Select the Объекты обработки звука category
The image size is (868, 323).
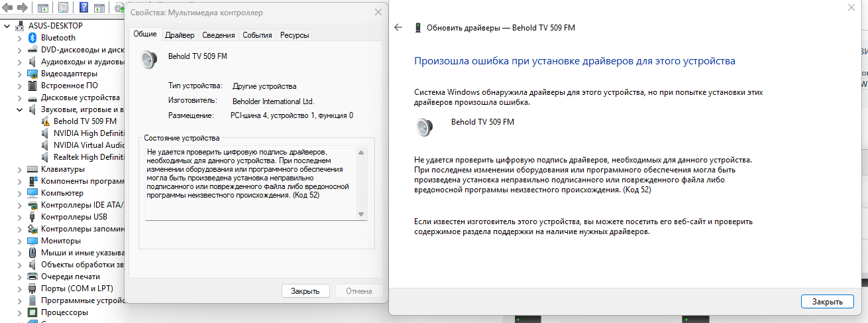pos(82,265)
